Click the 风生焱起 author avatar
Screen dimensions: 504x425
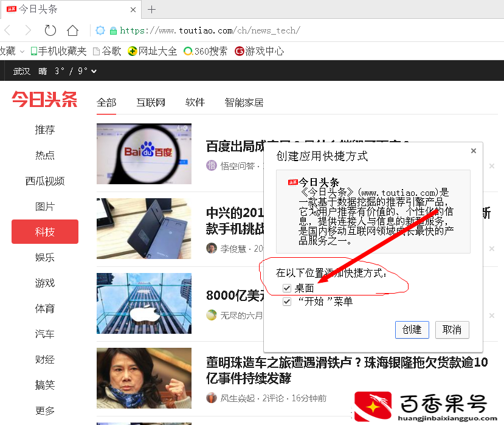tap(212, 398)
